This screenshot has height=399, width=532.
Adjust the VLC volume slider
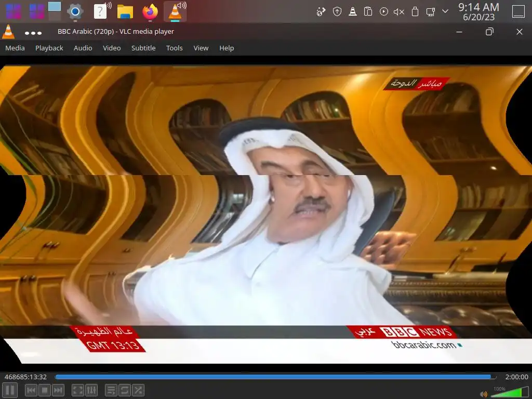click(x=509, y=392)
